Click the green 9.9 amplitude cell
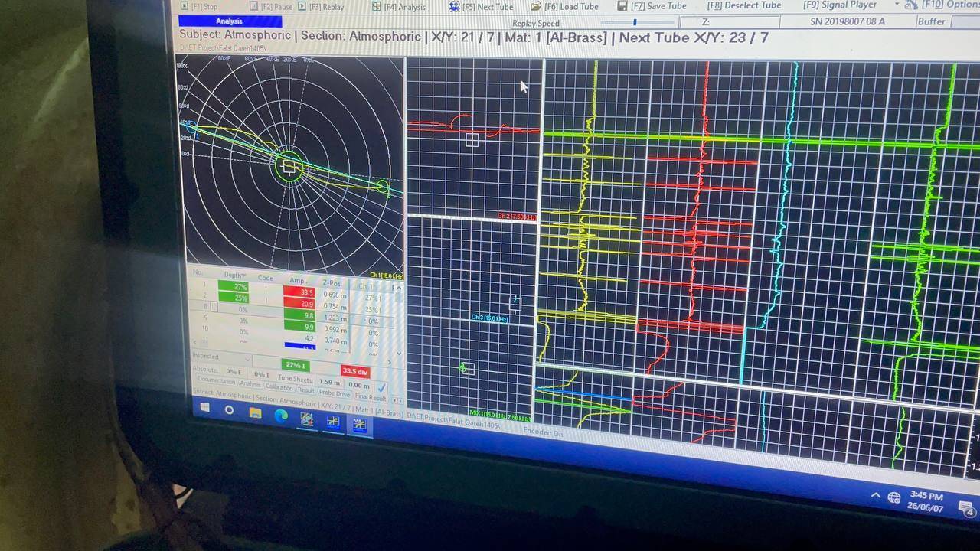Screen dimensions: 980x551 (x=299, y=327)
